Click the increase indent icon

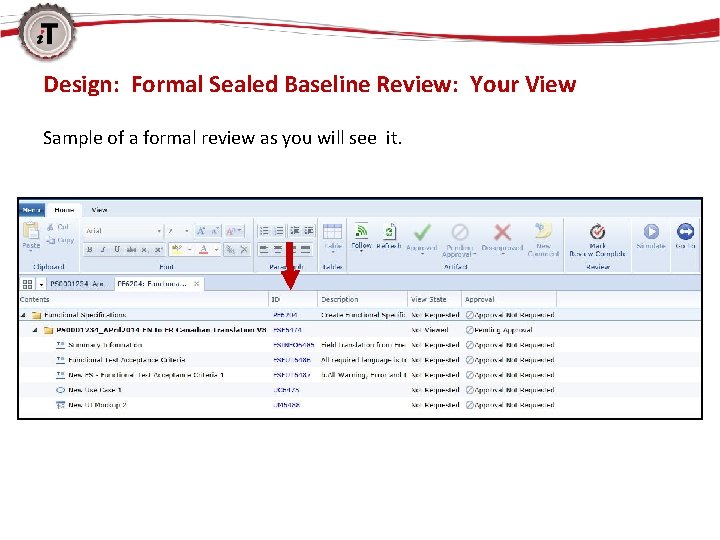coord(309,231)
